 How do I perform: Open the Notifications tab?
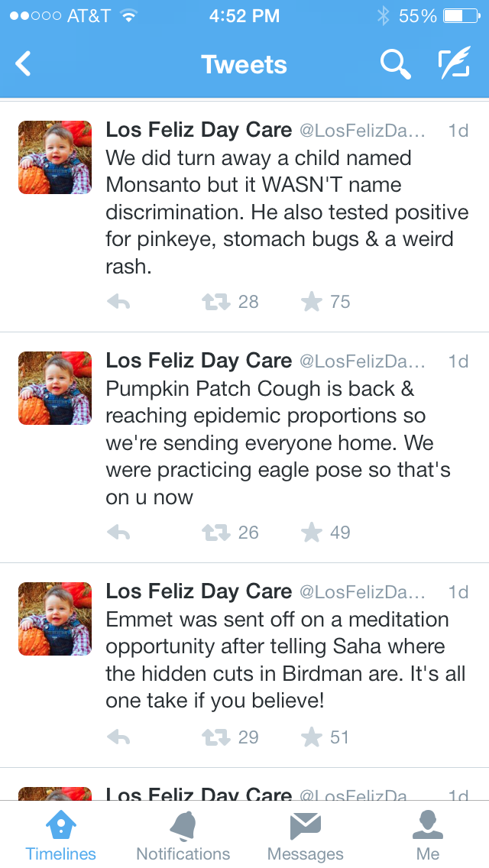[x=183, y=835]
